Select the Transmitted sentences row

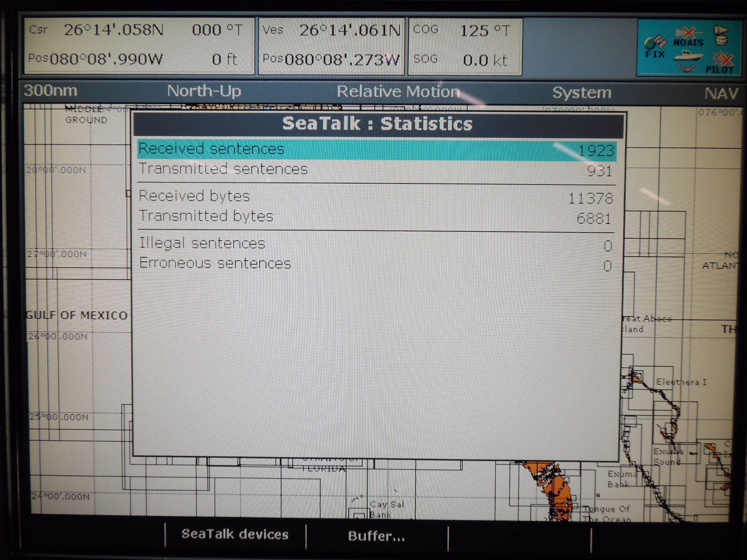pyautogui.click(x=377, y=170)
